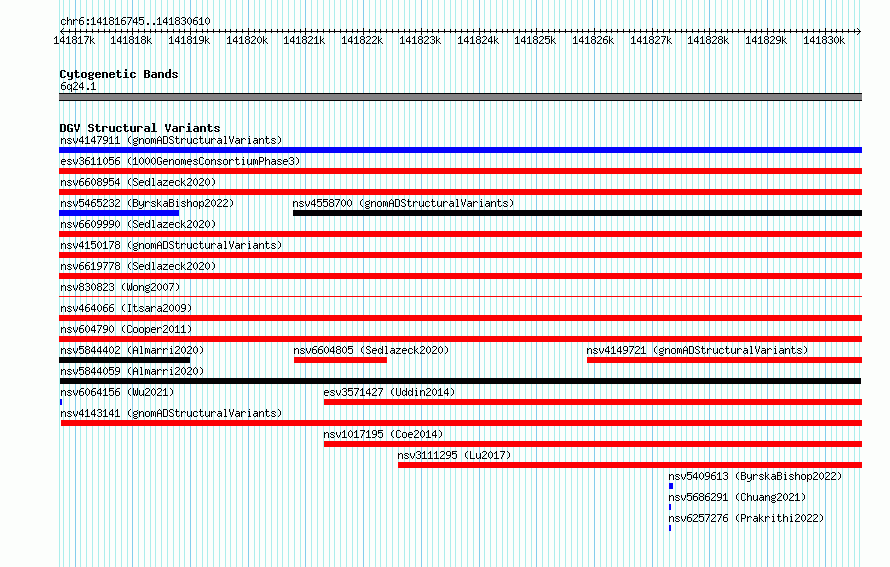
Task: Open esv3611056 (1000GenomesConsortiumPhase3) label
Action: 180,161
